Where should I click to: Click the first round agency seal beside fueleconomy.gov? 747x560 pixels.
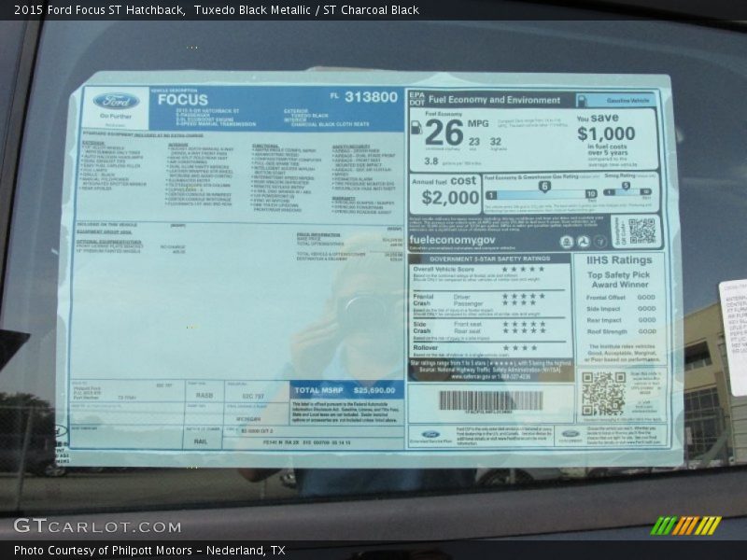pyautogui.click(x=566, y=242)
